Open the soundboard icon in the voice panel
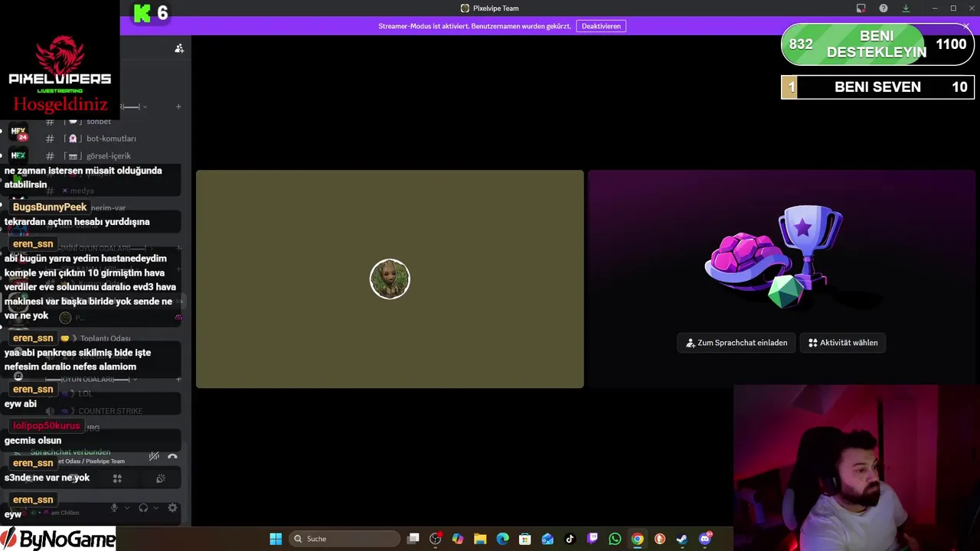This screenshot has height=551, width=980. coord(161,478)
